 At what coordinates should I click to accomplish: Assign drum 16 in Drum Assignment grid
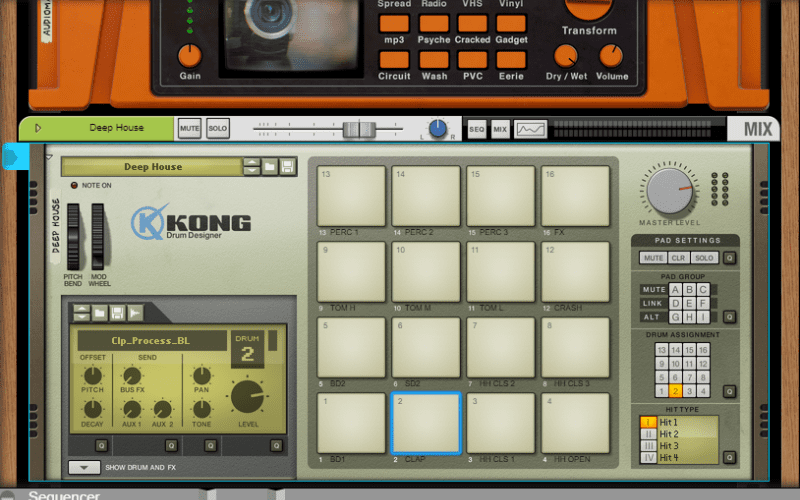(703, 349)
